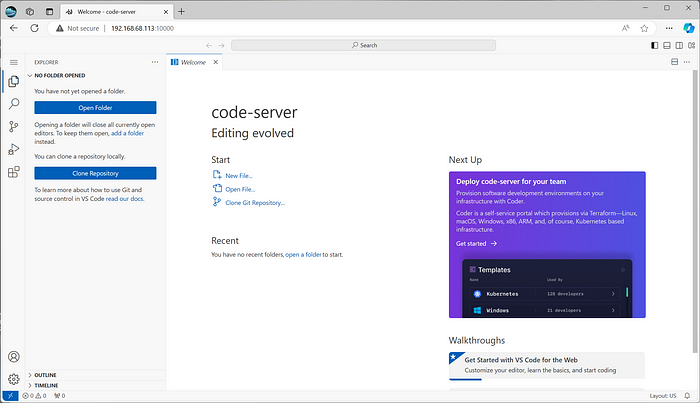Click the Welcome page vertical scrollbar
The height and width of the screenshot is (403, 700).
coord(695,212)
